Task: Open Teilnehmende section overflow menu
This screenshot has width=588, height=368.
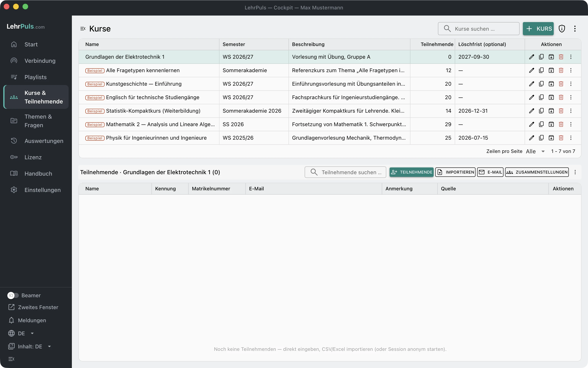Action: [575, 172]
